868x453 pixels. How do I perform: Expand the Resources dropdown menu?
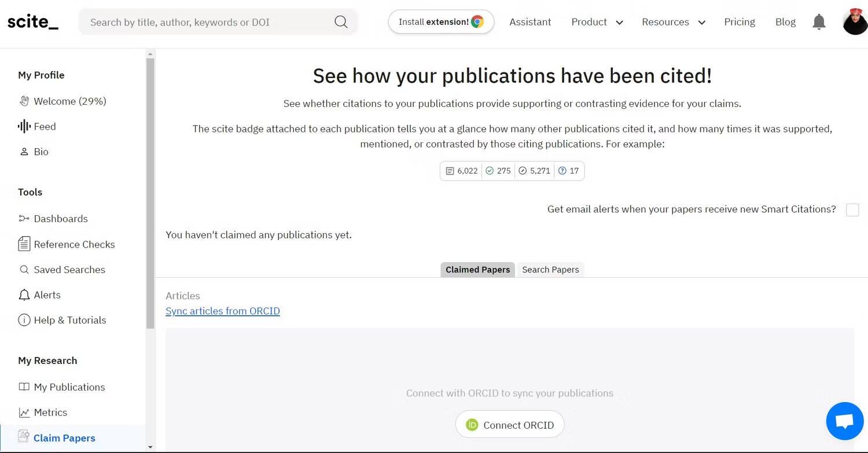(x=673, y=22)
